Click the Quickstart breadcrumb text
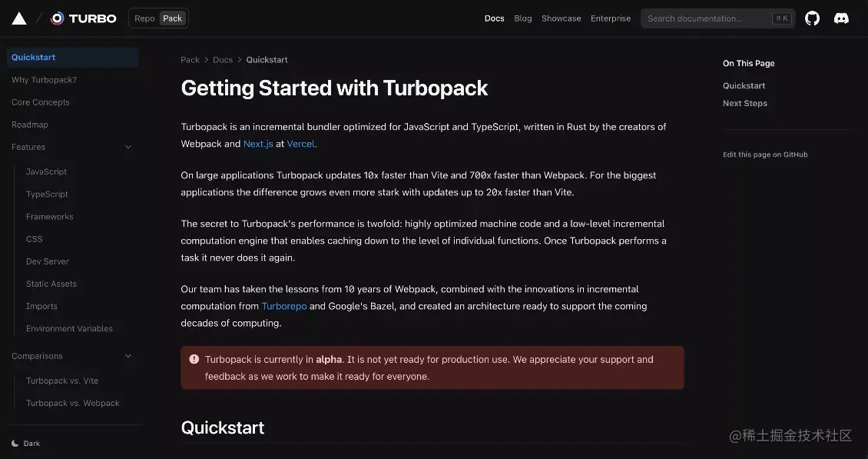Screen dimensions: 868x459 [x=267, y=60]
